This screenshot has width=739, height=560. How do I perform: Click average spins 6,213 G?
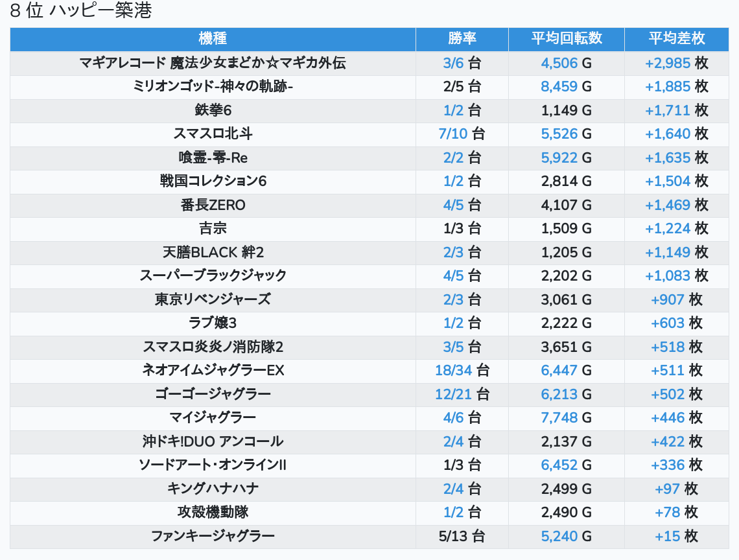567,394
